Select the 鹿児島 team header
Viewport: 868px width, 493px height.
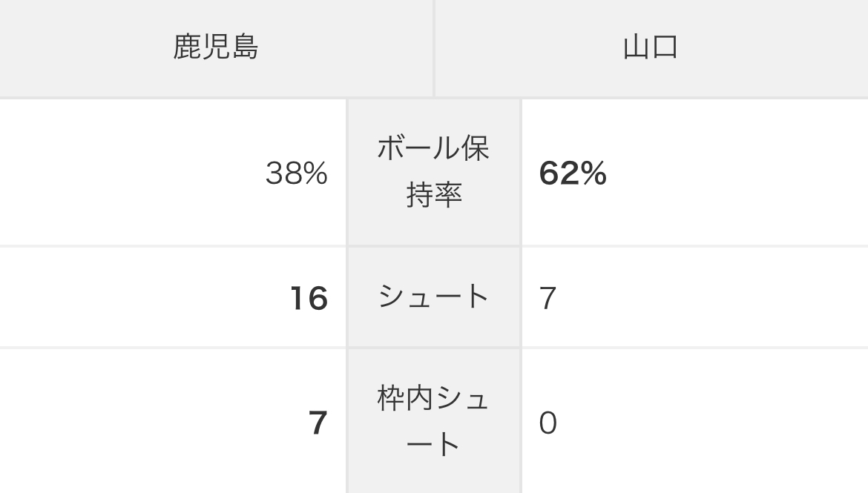pyautogui.click(x=216, y=47)
